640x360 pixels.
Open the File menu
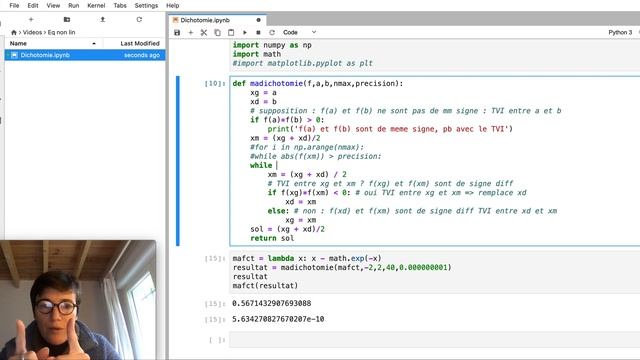(x=14, y=6)
